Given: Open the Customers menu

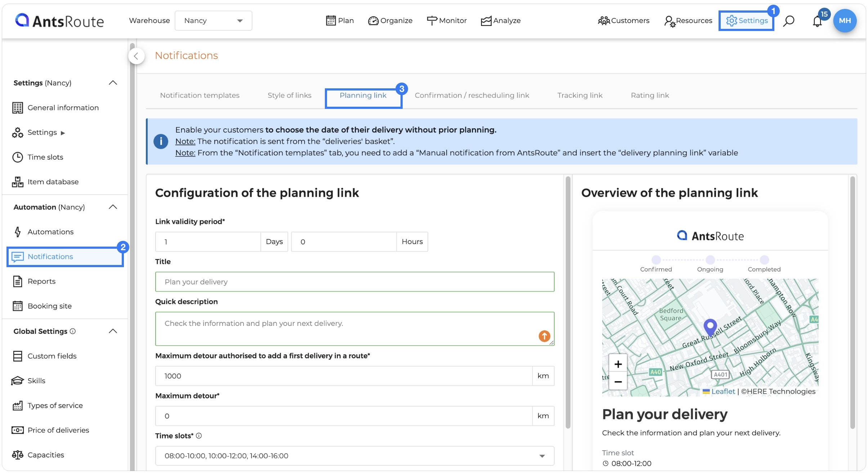Looking at the screenshot, I should pyautogui.click(x=623, y=21).
